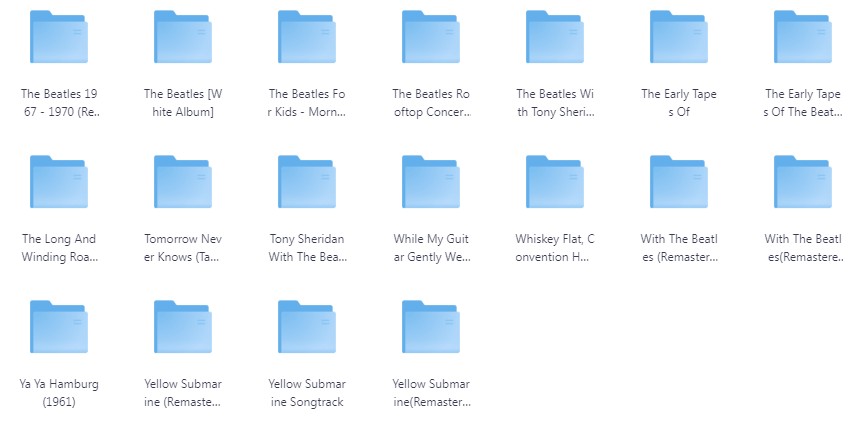Image resolution: width=860 pixels, height=421 pixels.
Task: Select The Beatles For Kids folder icon
Action: (x=307, y=37)
